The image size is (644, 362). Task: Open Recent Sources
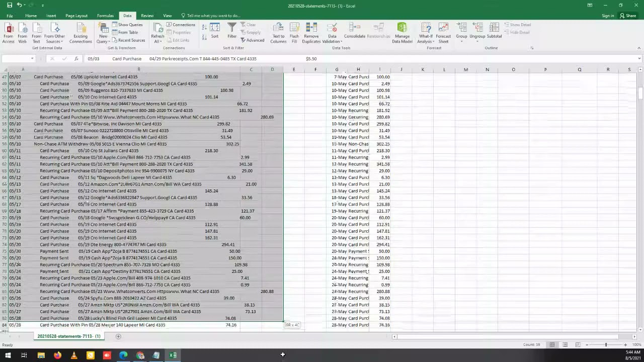click(128, 40)
